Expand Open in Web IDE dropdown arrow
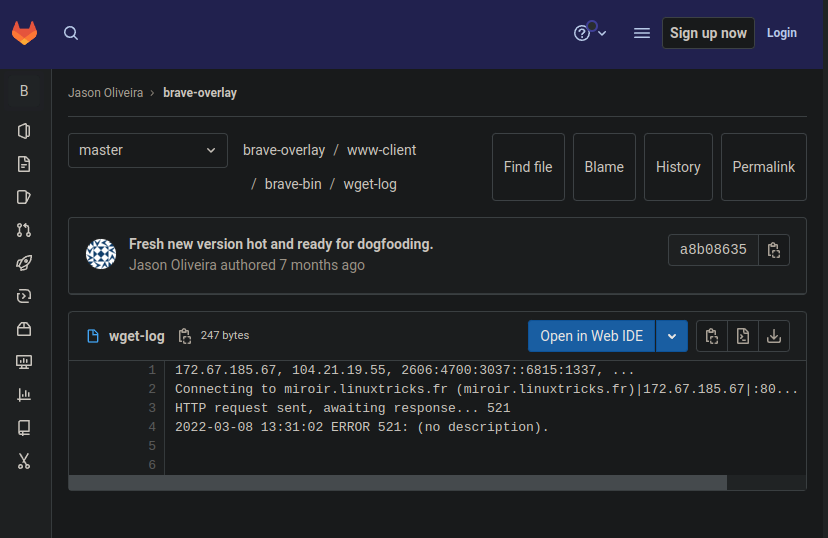Screen dimensions: 828x538 [x=672, y=336]
